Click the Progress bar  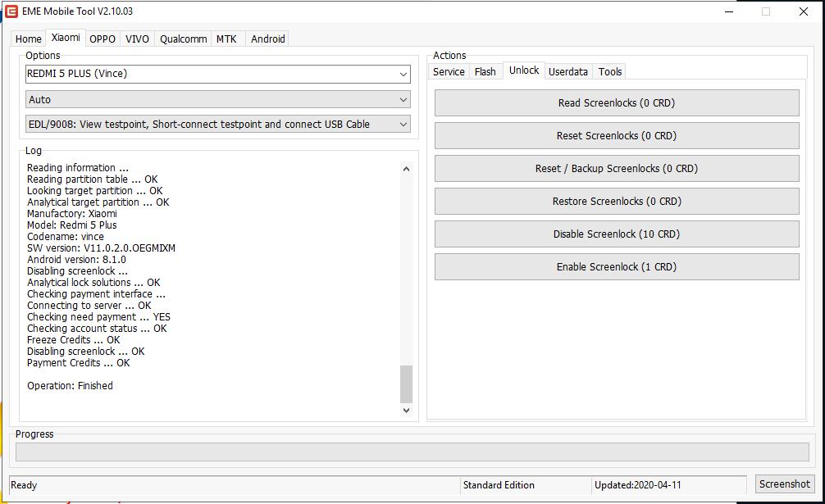click(x=412, y=452)
